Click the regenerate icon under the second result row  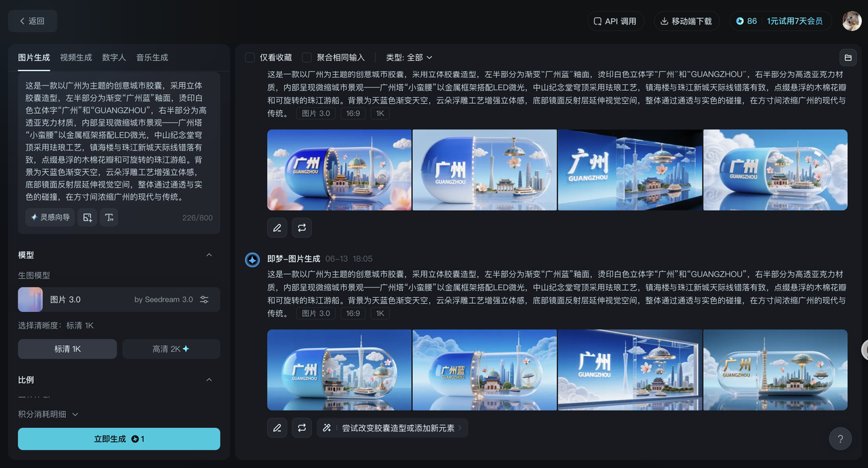pos(301,428)
